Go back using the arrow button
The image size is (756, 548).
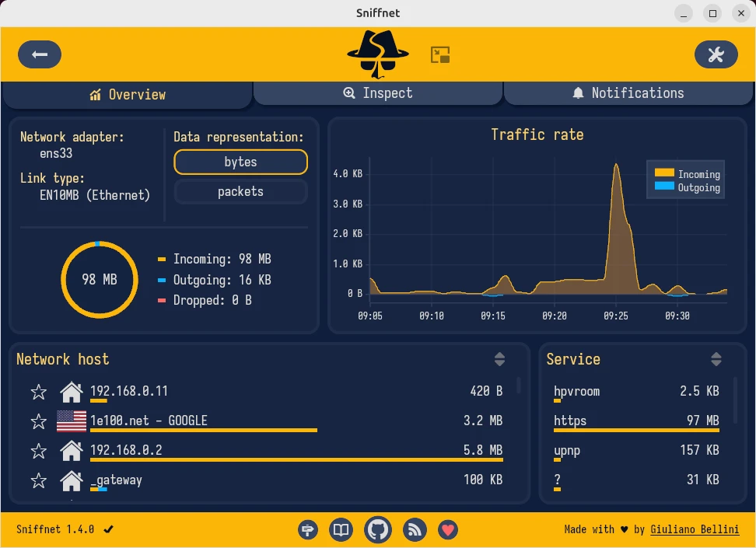point(40,54)
